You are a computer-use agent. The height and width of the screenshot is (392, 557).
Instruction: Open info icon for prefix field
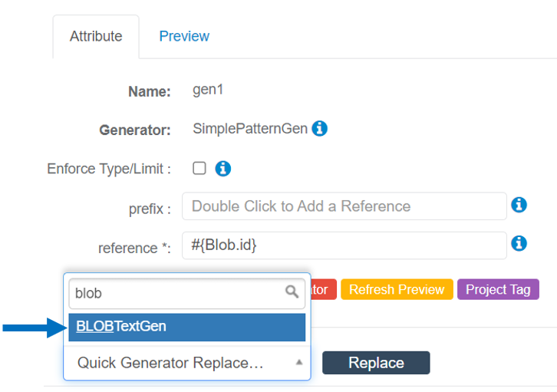tap(519, 205)
